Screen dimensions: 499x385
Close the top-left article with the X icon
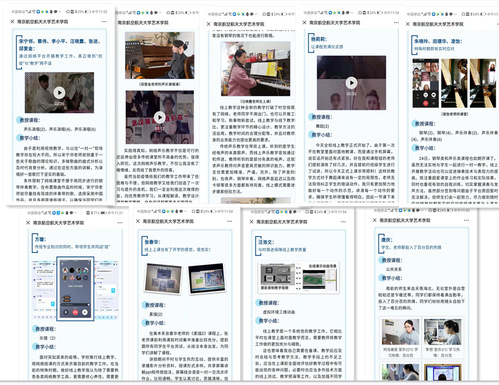coord(12,21)
